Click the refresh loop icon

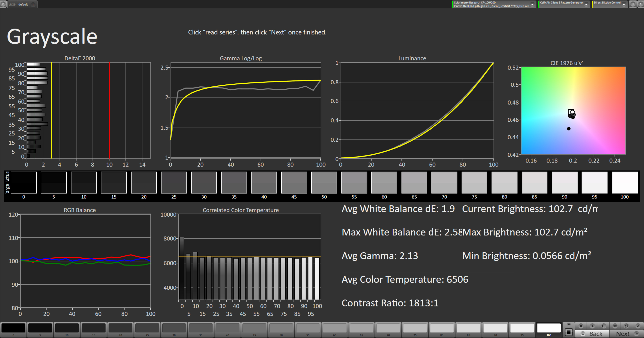click(626, 326)
